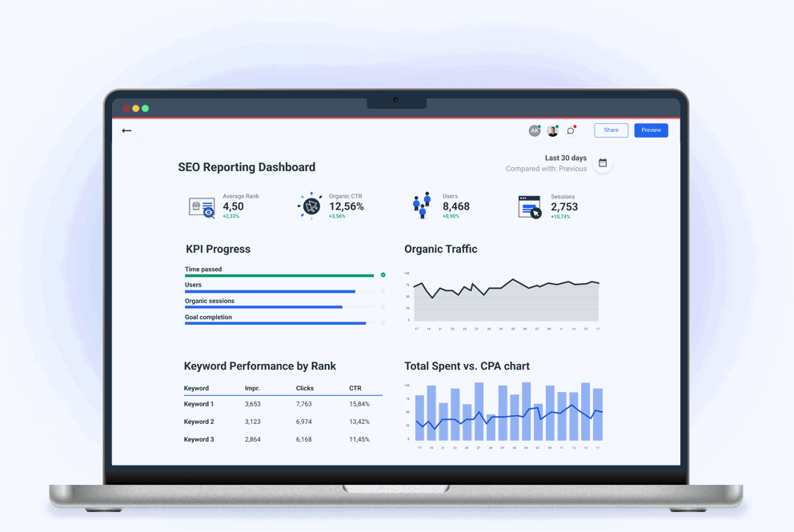Viewport: 794px width, 532px height.
Task: Click the Average Rank metric icon
Action: tap(202, 206)
